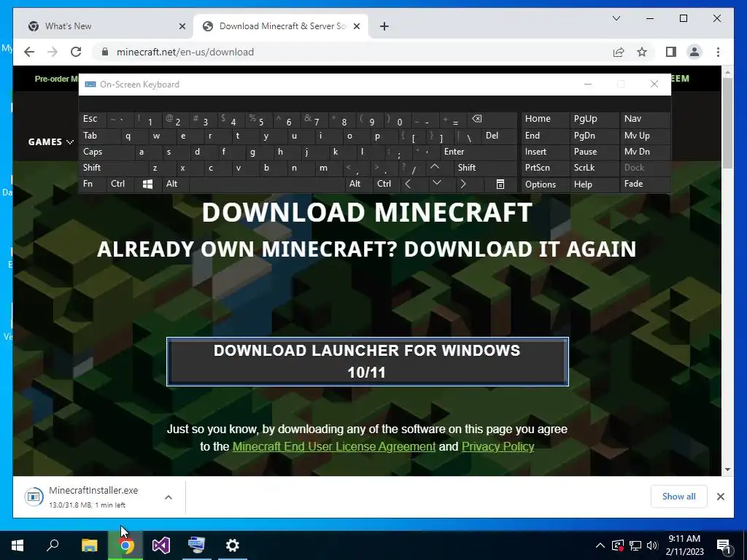Tap the Esc key on keyboard
The image size is (747, 560).
coord(93,119)
